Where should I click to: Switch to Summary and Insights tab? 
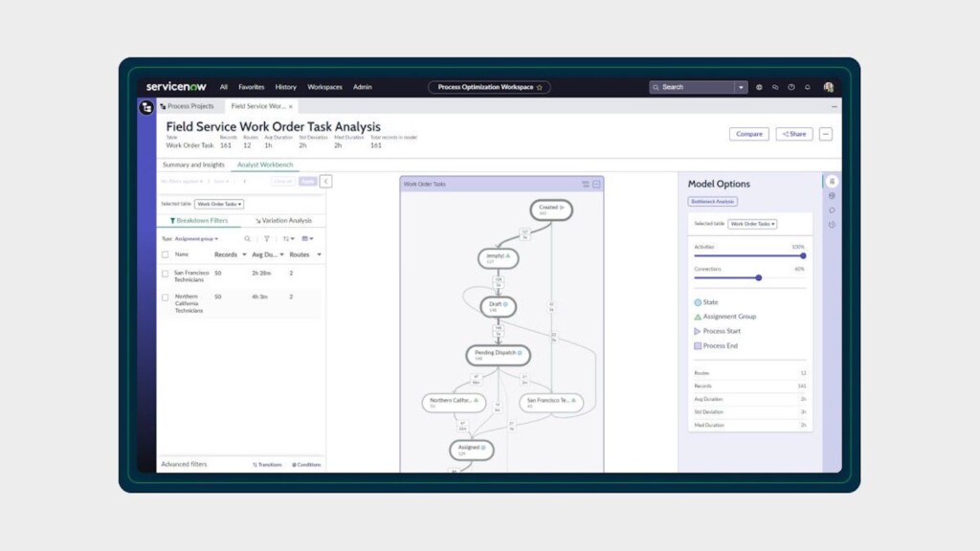click(193, 165)
